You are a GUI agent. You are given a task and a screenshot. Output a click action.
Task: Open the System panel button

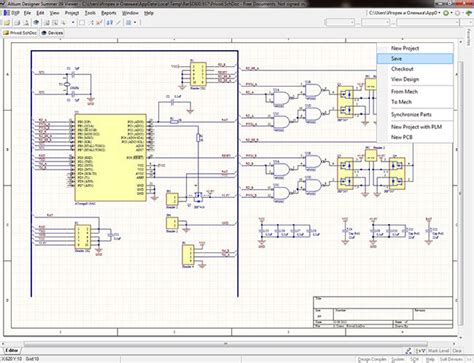pos(398,359)
